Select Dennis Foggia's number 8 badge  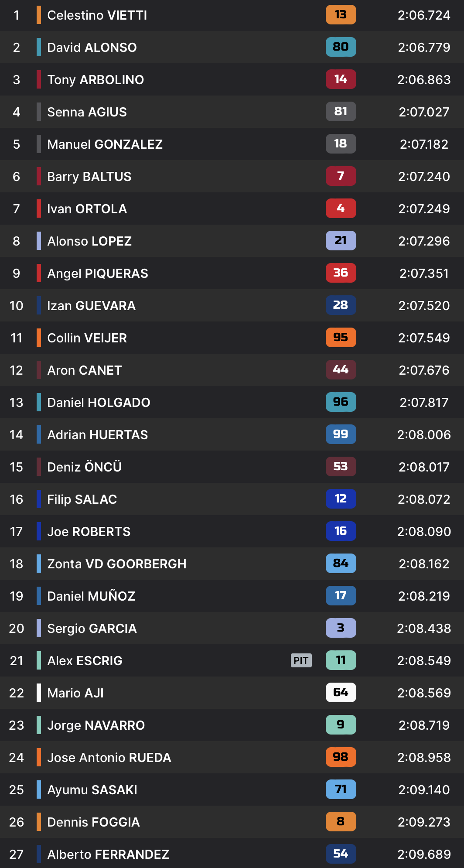[x=341, y=822]
